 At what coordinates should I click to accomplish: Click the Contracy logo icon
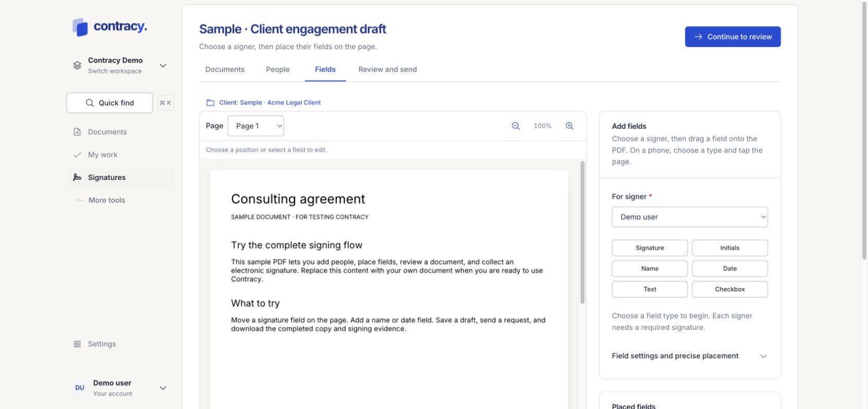coord(80,27)
